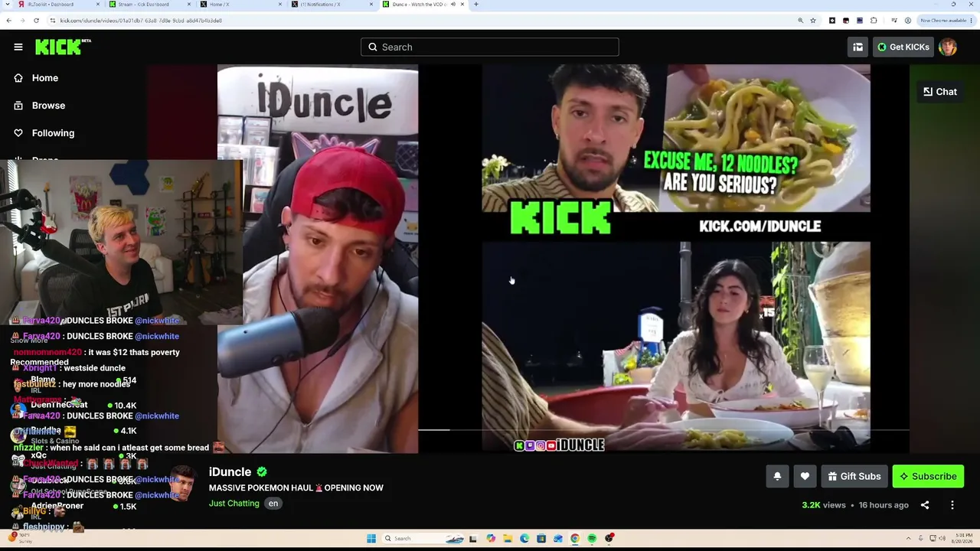980x551 pixels.
Task: Click the Search input field
Action: click(490, 47)
